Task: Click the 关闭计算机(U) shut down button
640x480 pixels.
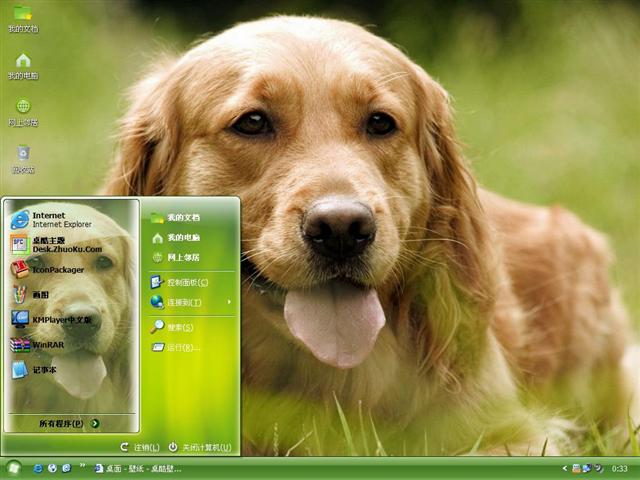Action: [x=200, y=447]
